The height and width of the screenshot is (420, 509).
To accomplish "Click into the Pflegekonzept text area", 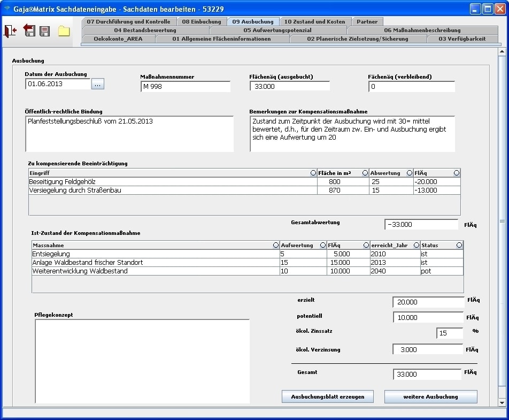I will tap(142, 361).
